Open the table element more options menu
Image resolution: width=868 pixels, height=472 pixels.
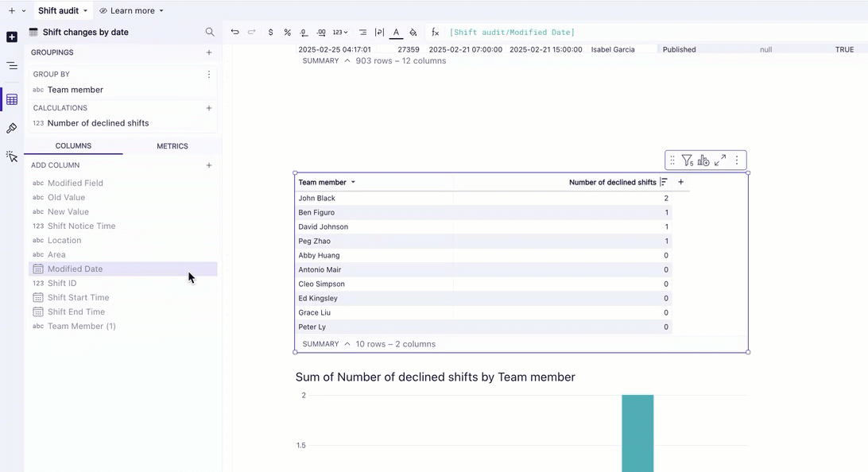click(737, 161)
